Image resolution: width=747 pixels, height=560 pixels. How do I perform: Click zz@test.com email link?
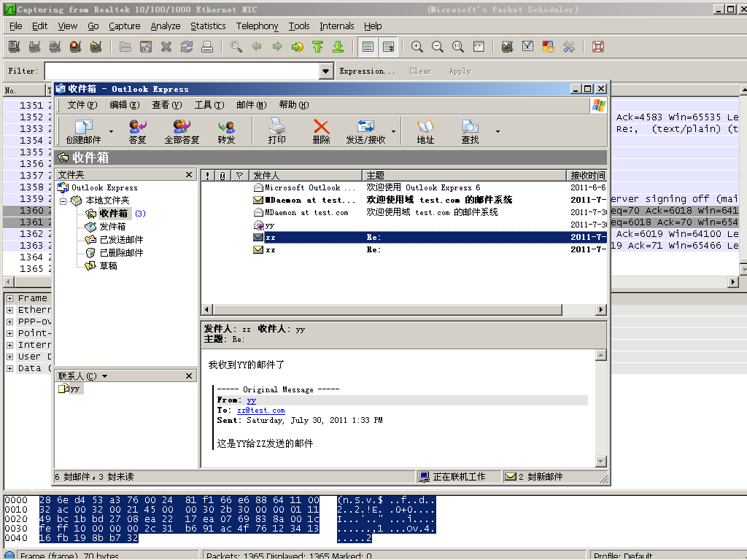click(x=261, y=410)
